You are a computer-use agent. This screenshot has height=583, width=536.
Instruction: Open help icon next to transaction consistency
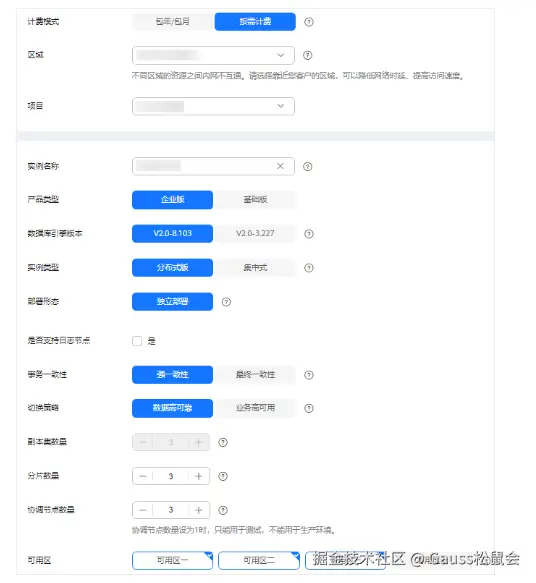coord(309,375)
